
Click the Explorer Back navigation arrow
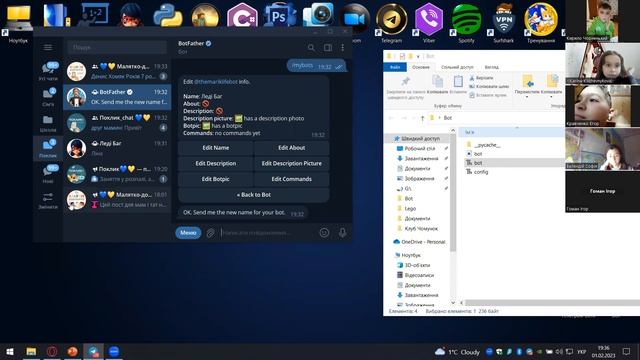click(391, 118)
